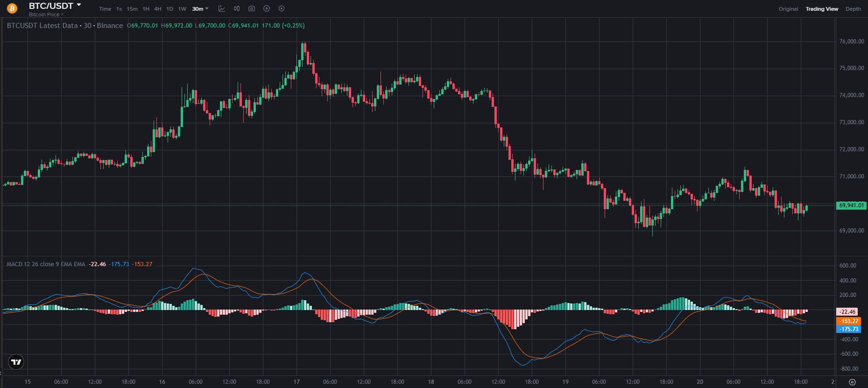Screen dimensions: 868x388
Task: Click the TradingView logo badge
Action: pyautogui.click(x=16, y=362)
